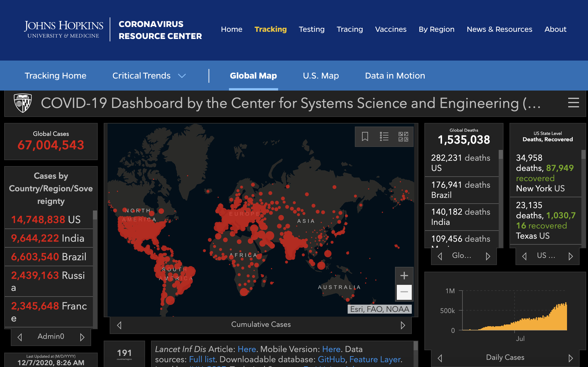Click the Johns Hopkins shield logo
The height and width of the screenshot is (367, 588).
tap(23, 103)
